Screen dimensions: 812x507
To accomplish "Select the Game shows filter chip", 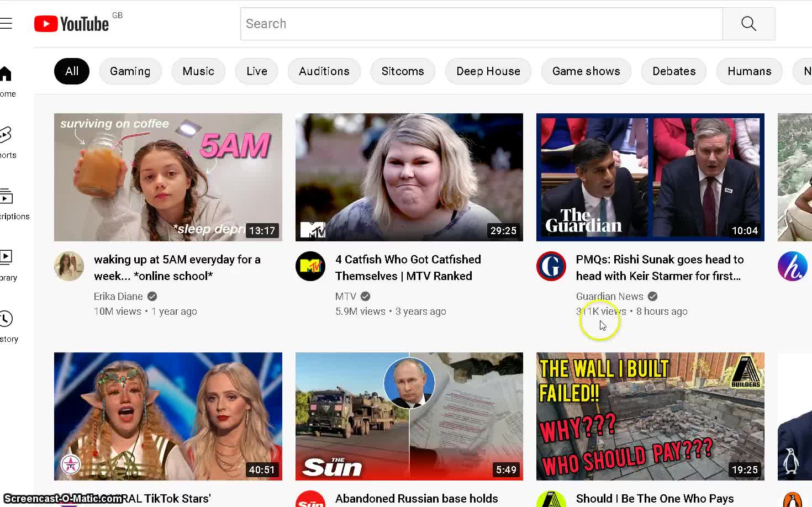I will click(586, 71).
